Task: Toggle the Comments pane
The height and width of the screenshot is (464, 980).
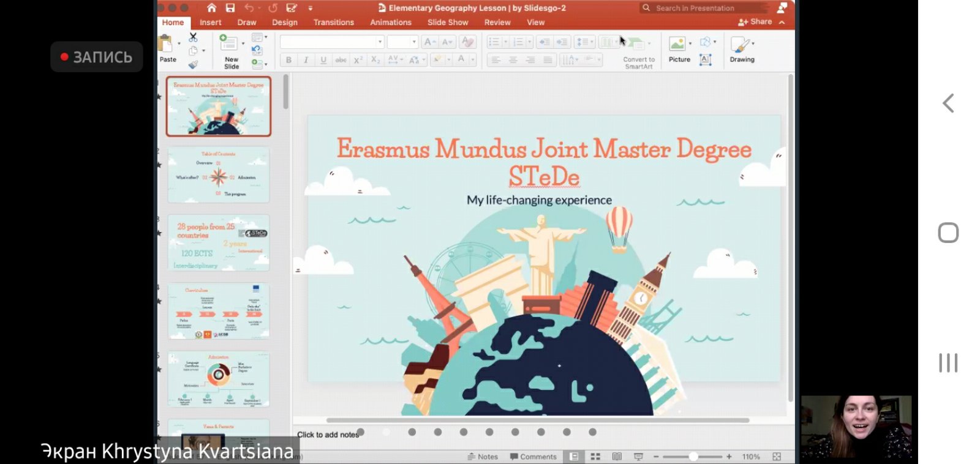Action: pos(533,457)
